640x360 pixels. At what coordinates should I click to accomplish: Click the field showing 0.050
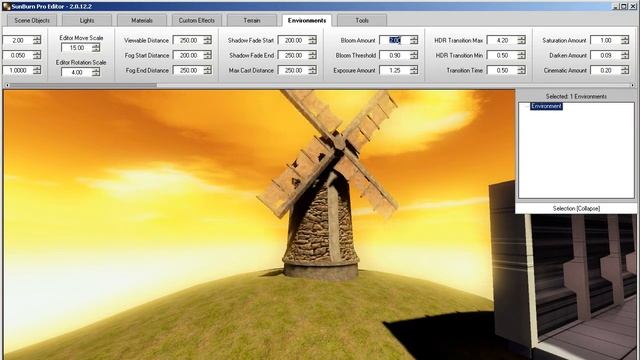click(x=18, y=55)
